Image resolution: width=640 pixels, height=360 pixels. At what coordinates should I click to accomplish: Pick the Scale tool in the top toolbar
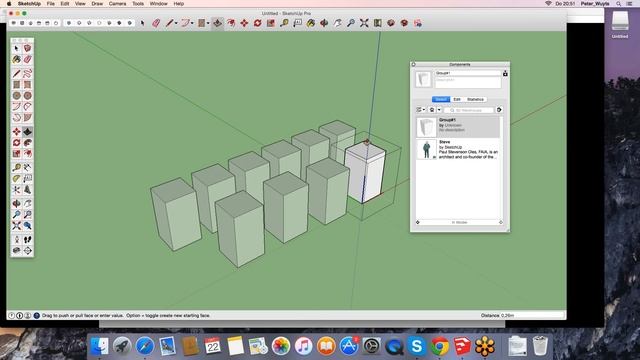coord(271,23)
